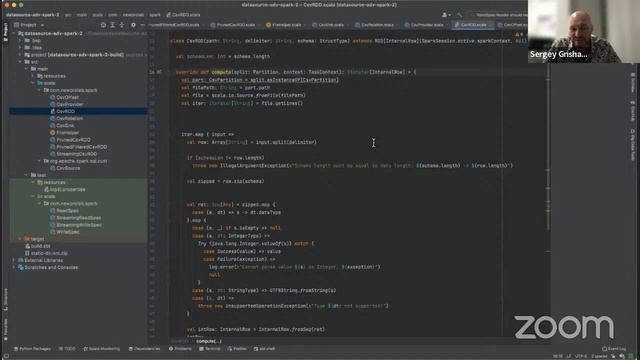The width and height of the screenshot is (640, 360).
Task: Select ReadSpec in the test tree
Action: [x=67, y=211]
